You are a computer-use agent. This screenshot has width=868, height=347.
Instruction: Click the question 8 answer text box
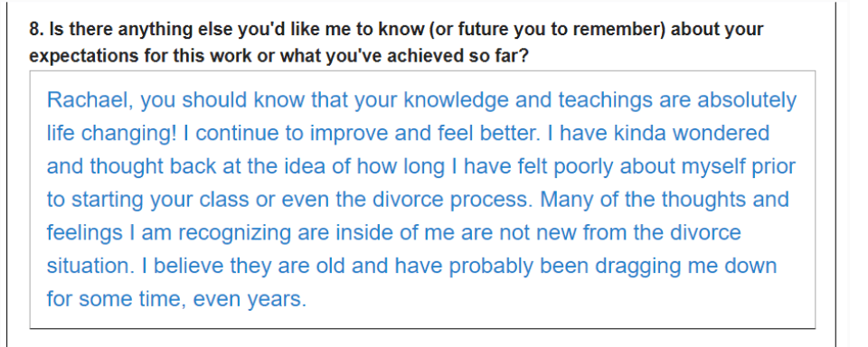(x=422, y=199)
